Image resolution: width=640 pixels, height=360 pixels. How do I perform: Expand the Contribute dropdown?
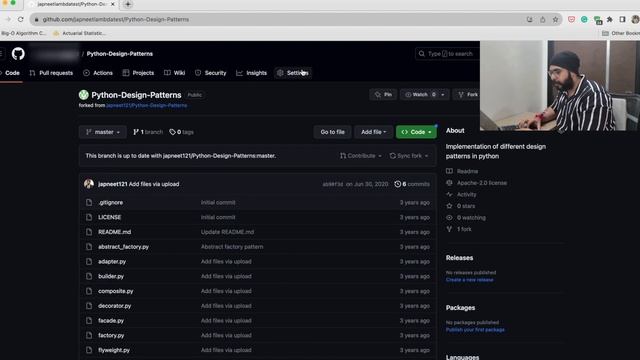(x=361, y=156)
